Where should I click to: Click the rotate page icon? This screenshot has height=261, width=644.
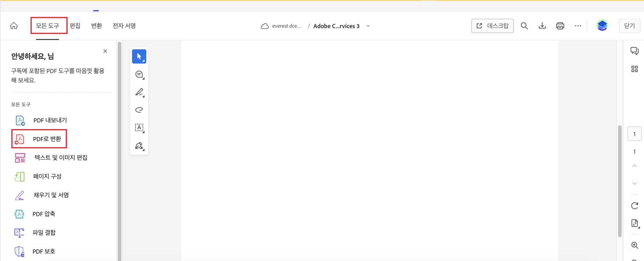(634, 206)
